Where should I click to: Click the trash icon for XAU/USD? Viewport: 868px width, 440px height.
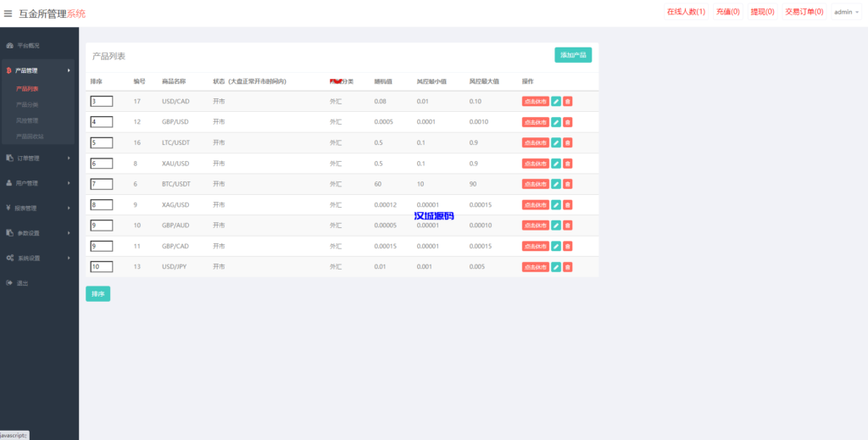(568, 164)
